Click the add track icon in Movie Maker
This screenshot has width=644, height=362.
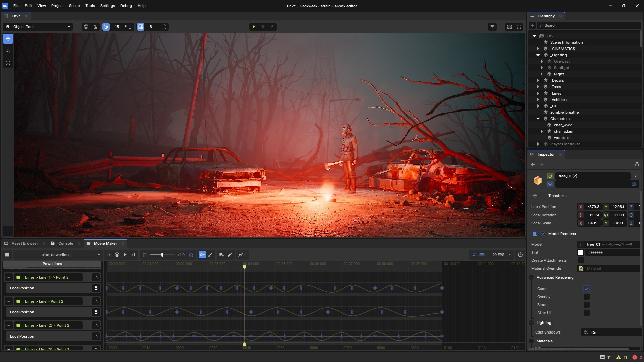point(221,255)
